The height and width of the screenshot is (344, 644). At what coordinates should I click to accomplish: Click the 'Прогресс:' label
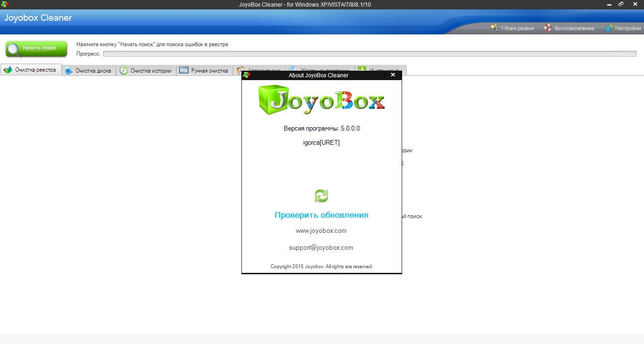(x=88, y=54)
